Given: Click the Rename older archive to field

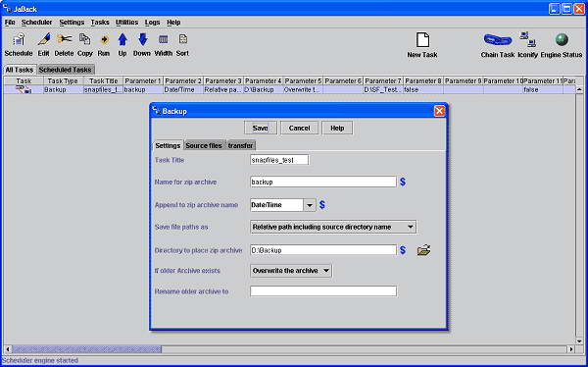Looking at the screenshot, I should click(323, 291).
